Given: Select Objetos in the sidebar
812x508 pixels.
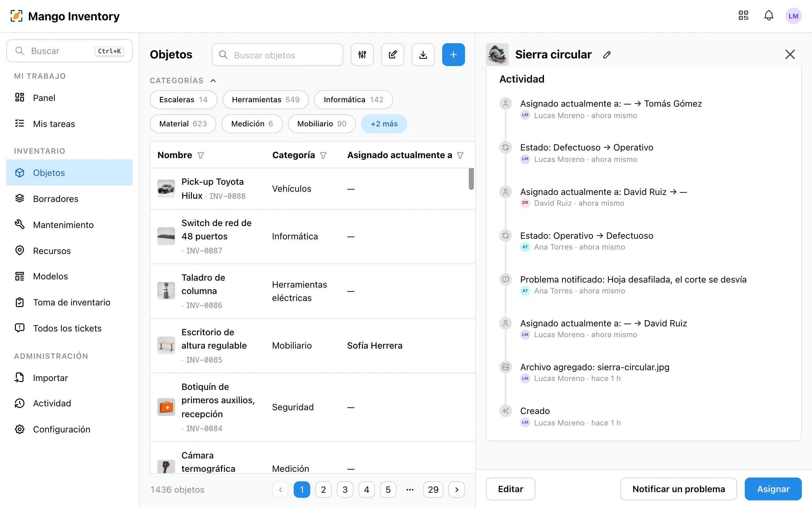Looking at the screenshot, I should pos(69,173).
